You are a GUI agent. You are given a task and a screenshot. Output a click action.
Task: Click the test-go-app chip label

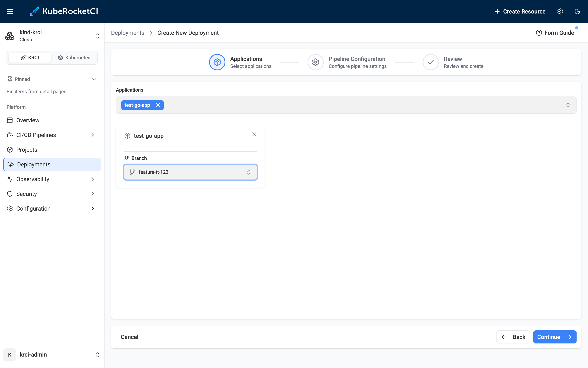pyautogui.click(x=137, y=105)
